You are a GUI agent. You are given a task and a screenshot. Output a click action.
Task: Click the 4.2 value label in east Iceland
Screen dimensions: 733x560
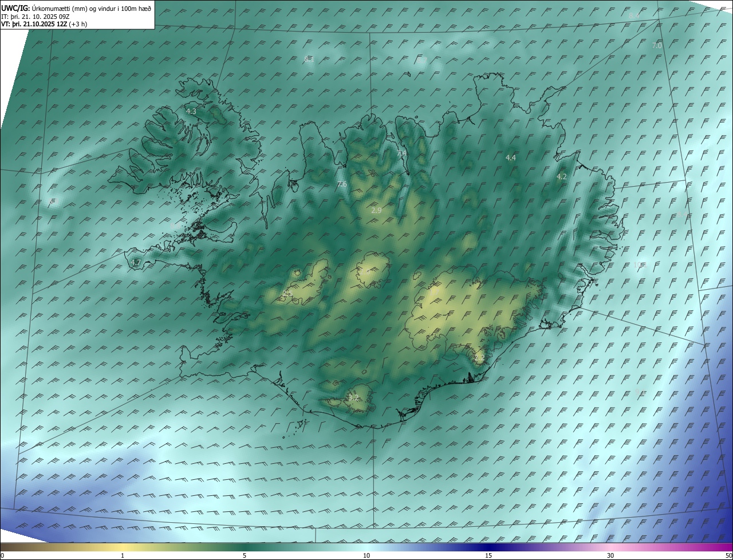tap(562, 177)
